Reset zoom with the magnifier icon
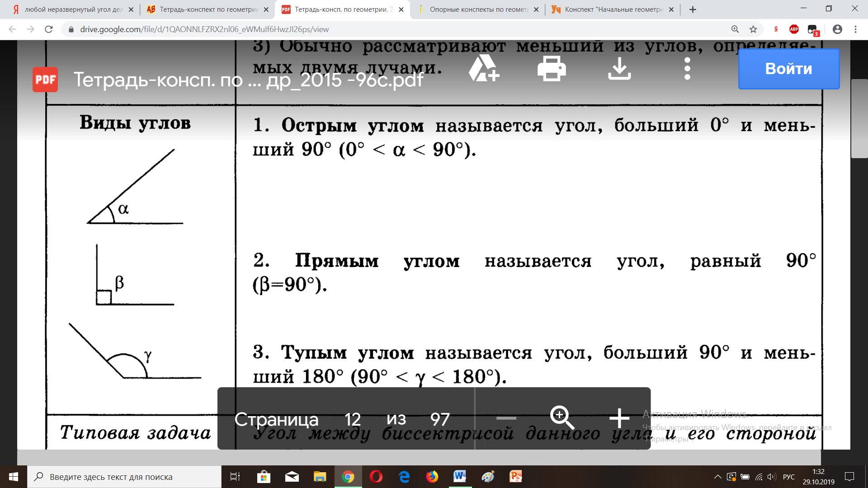868x488 pixels. 562,418
